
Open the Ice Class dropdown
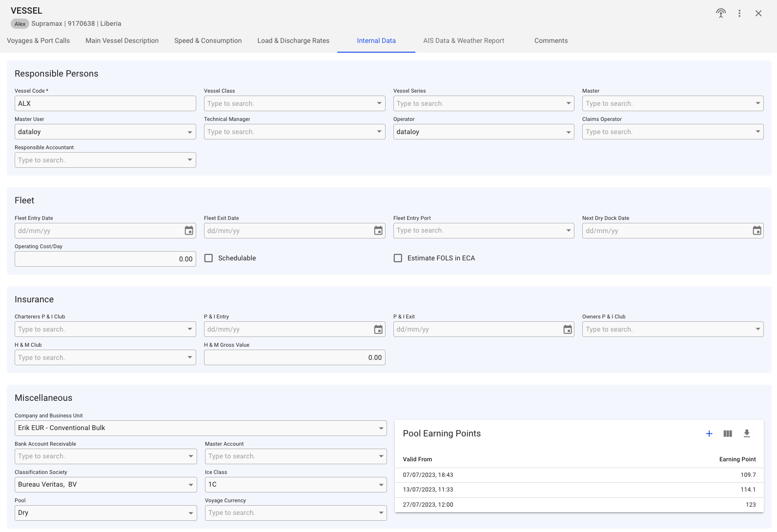[381, 485]
